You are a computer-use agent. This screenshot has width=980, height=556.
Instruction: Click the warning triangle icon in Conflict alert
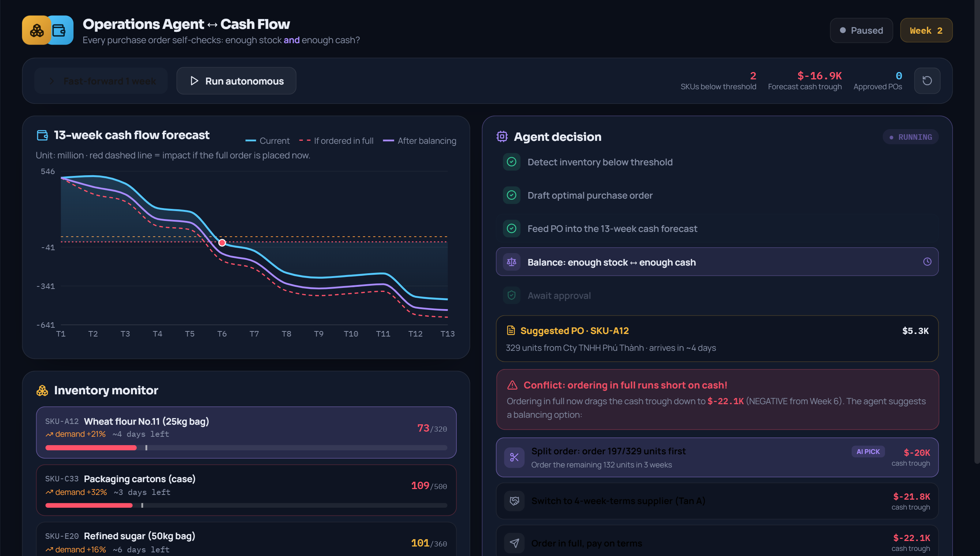tap(512, 385)
